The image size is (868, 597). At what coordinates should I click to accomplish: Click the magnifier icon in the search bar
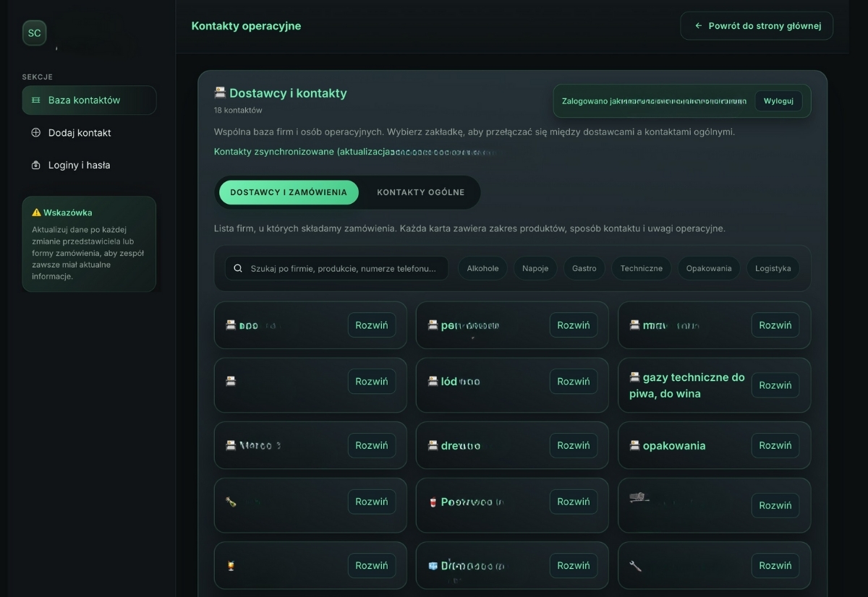(x=237, y=268)
